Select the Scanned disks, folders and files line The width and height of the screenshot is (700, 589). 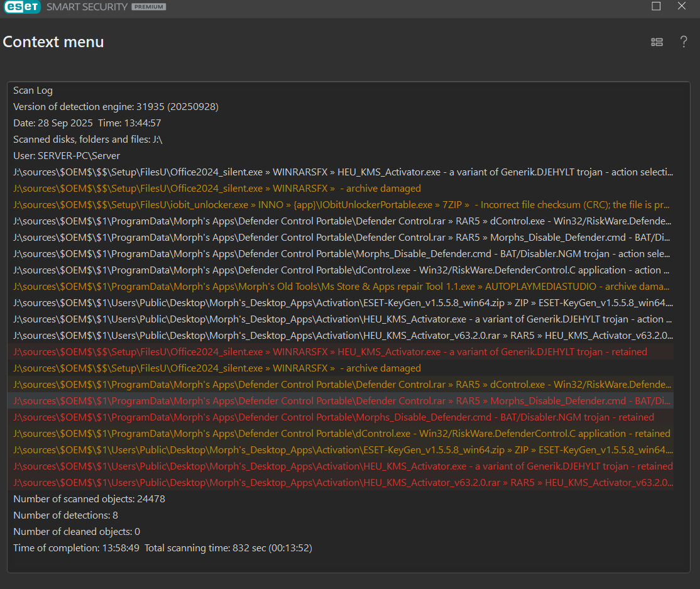tap(88, 140)
